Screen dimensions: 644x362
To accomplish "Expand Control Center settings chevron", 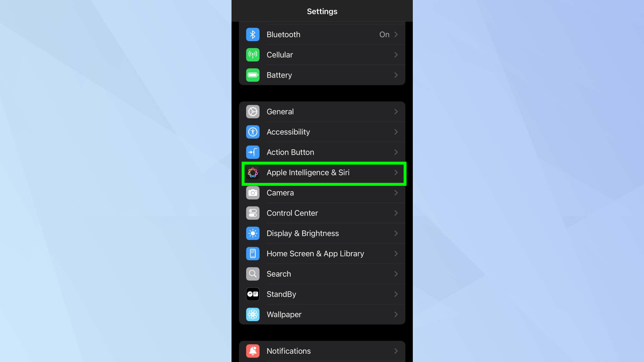I will click(x=395, y=213).
